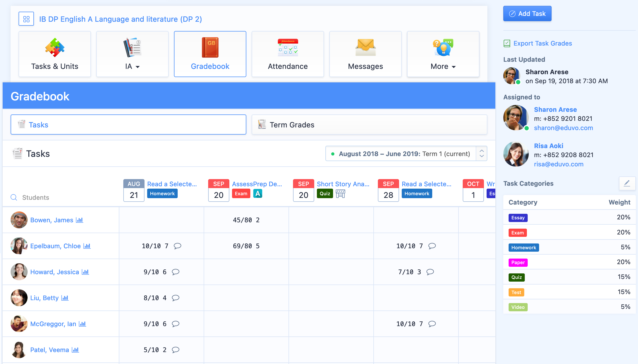Click comment bubble in Epelbaum's Aug 21 grade

click(x=177, y=246)
